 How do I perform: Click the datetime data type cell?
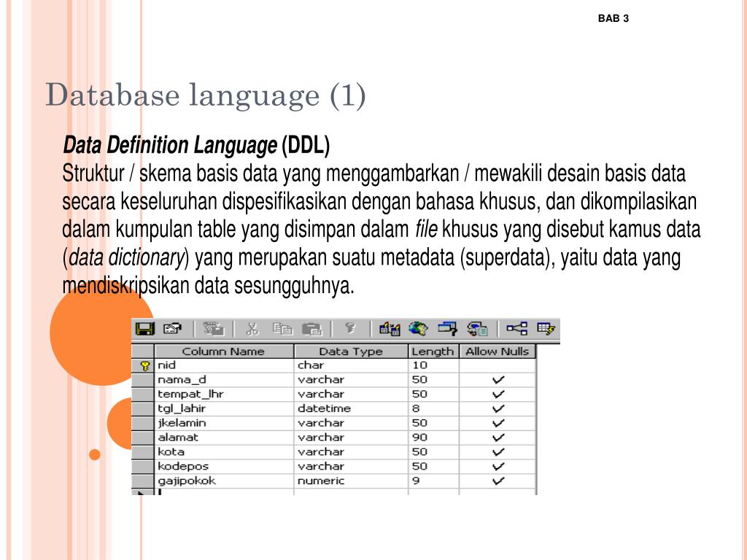(x=351, y=408)
